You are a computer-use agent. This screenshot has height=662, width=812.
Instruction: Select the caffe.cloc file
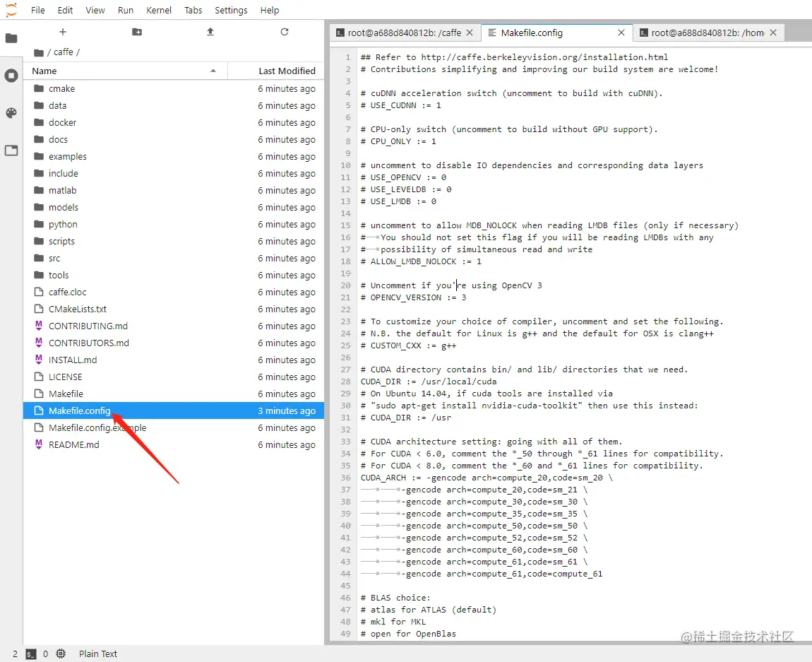click(174, 292)
